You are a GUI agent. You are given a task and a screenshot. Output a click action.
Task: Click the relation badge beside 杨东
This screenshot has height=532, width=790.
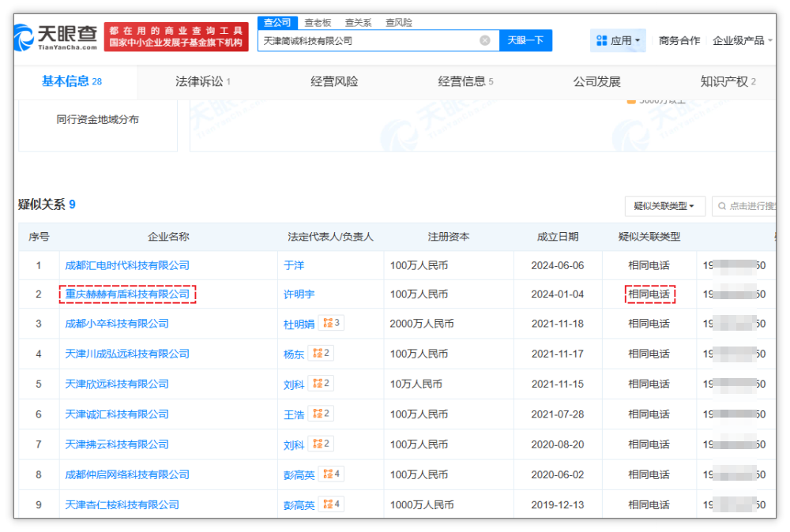tap(321, 353)
